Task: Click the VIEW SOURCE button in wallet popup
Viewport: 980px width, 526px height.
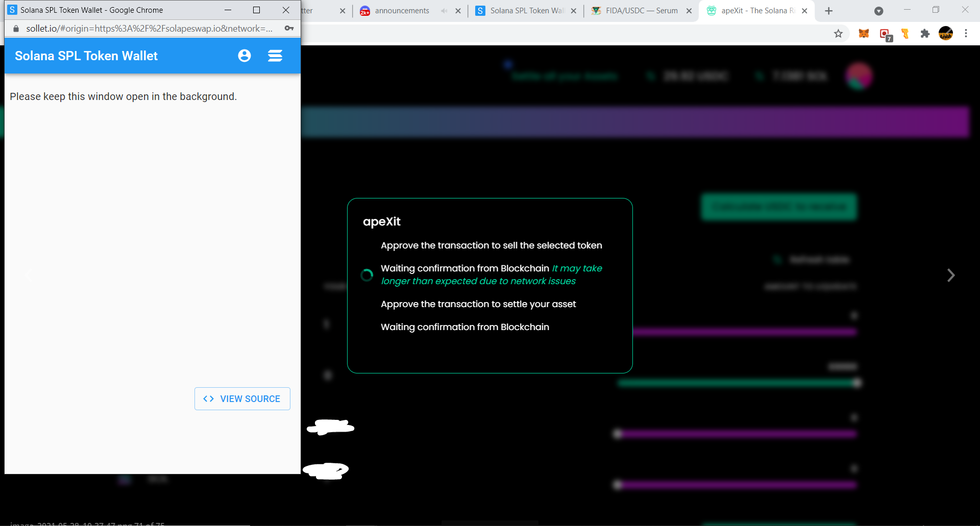Action: [242, 398]
